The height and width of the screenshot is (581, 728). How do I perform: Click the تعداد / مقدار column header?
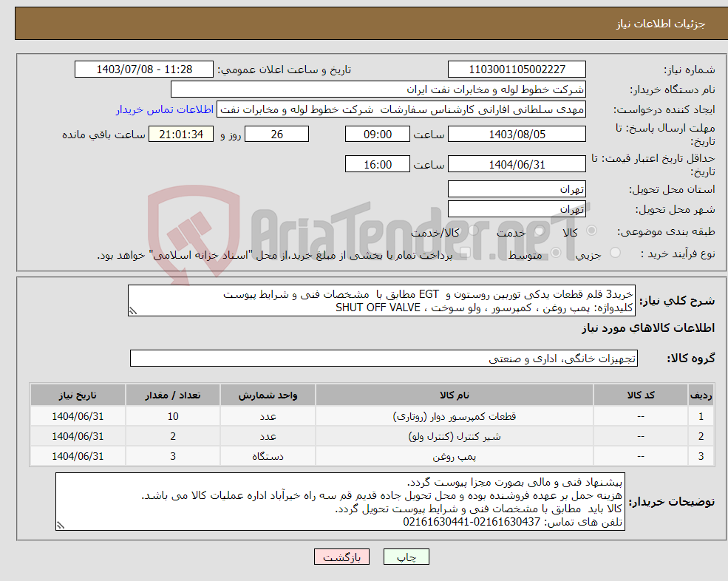pos(173,395)
